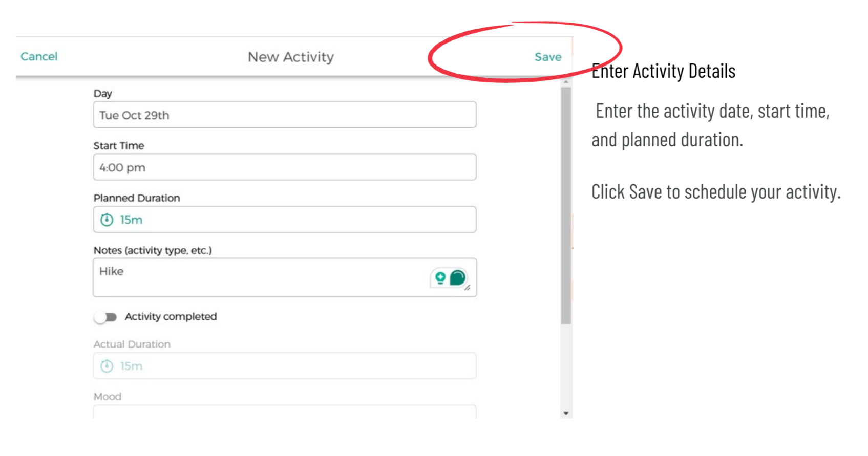This screenshot has height=456, width=868.
Task: Click the Notes text area containing Hike
Action: pos(285,277)
